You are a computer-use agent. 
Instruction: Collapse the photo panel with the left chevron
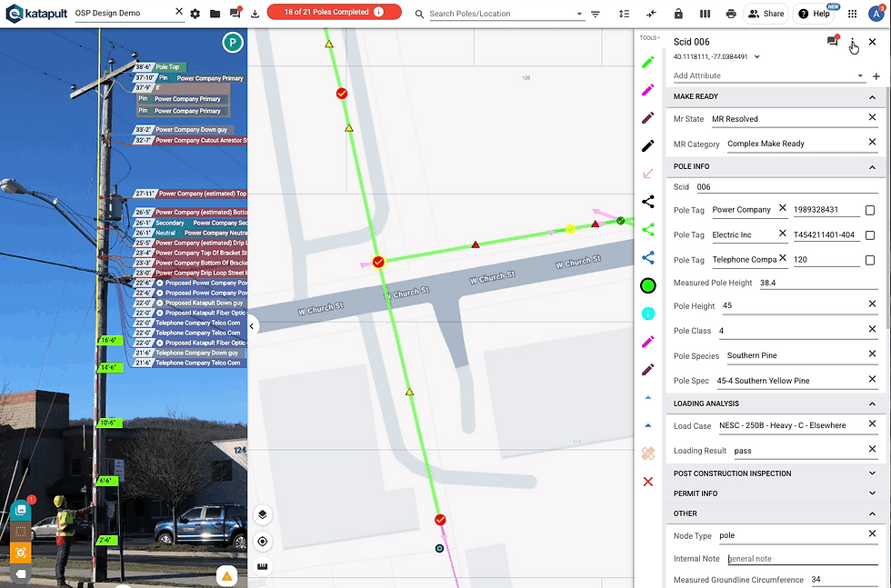251,326
